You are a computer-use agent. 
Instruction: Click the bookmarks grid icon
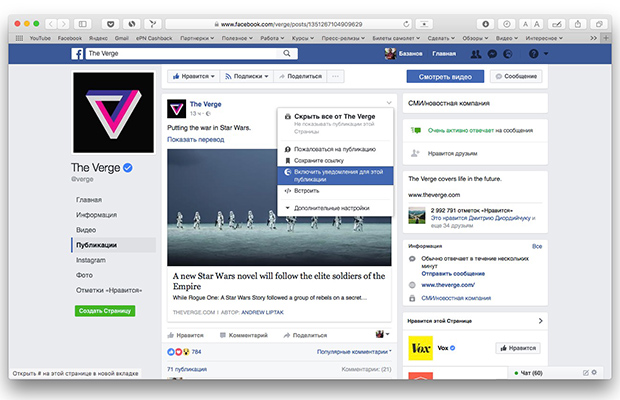(19, 38)
